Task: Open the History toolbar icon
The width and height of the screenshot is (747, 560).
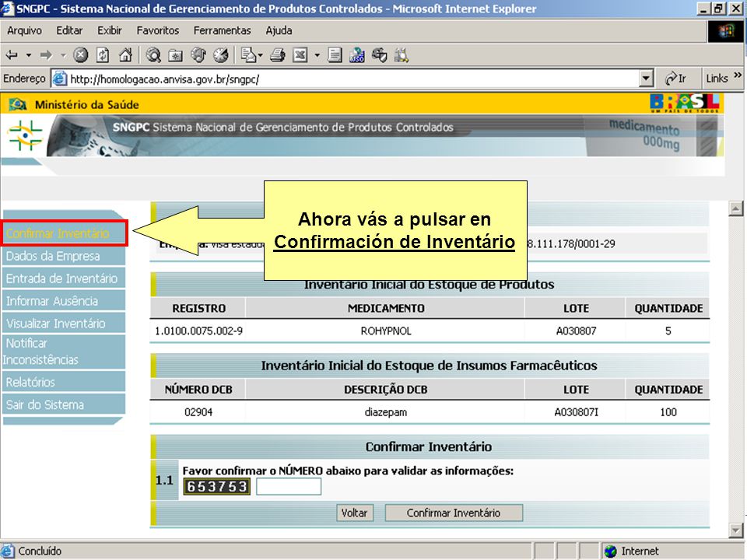Action: click(220, 55)
